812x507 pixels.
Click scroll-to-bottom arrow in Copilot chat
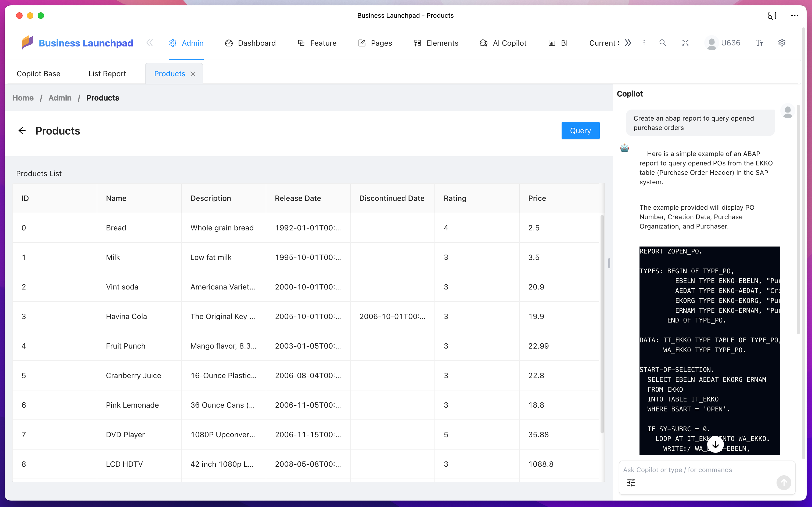coord(715,444)
